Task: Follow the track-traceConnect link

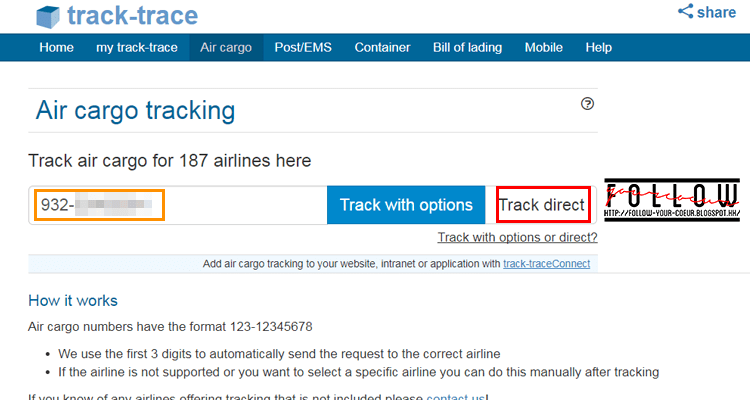Action: 546,264
